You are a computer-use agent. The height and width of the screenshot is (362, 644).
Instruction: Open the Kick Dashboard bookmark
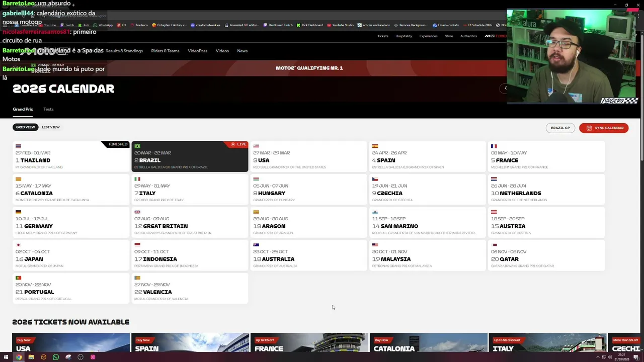pos(310,25)
